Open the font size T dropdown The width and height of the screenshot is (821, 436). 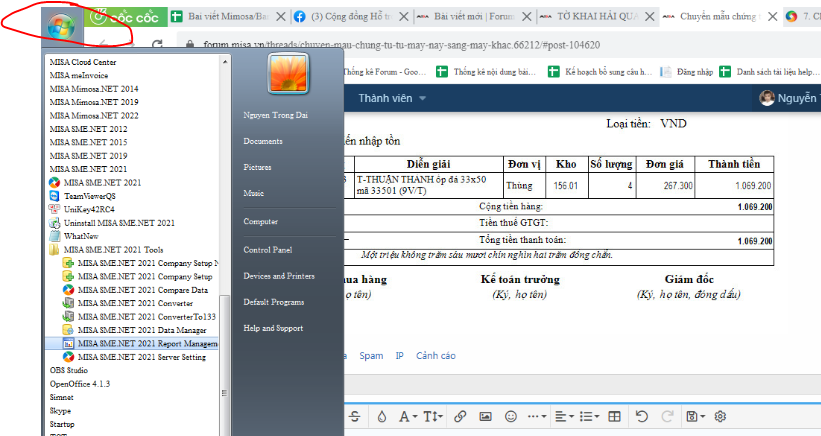click(x=433, y=417)
